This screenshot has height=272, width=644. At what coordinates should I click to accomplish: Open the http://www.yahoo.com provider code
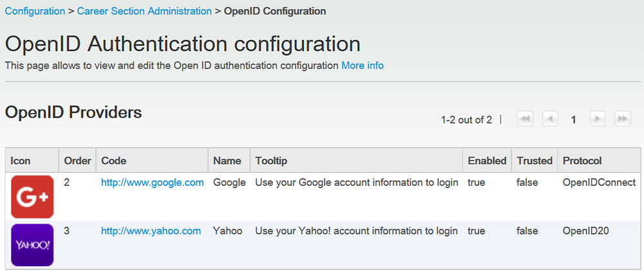151,231
